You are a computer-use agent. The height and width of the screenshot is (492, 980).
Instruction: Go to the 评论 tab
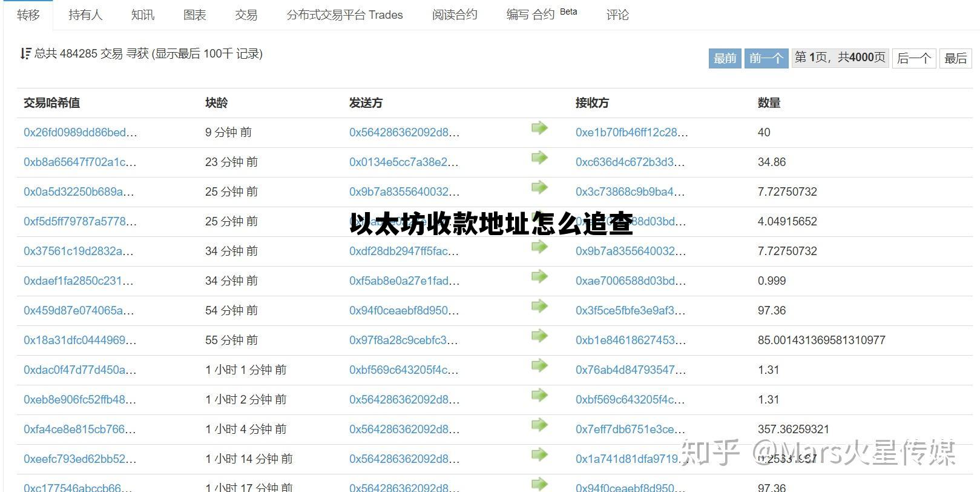tap(617, 15)
